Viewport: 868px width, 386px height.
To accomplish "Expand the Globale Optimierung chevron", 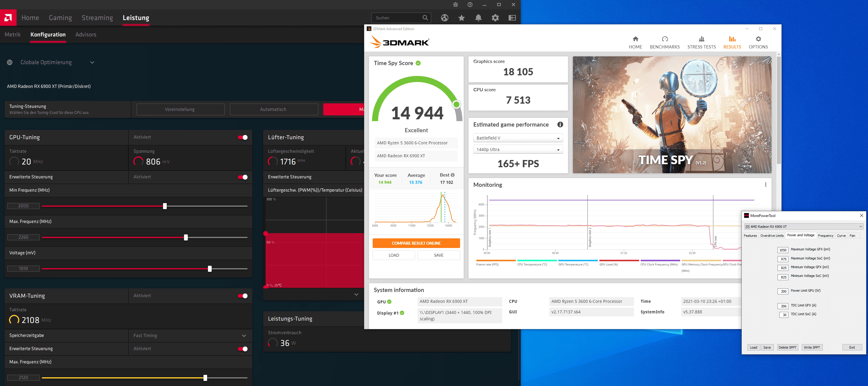I will tap(92, 62).
